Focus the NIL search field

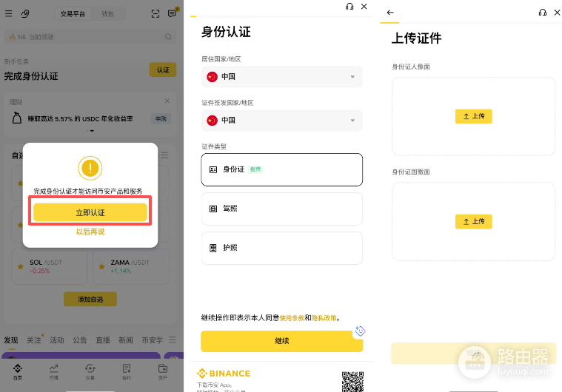(x=90, y=37)
